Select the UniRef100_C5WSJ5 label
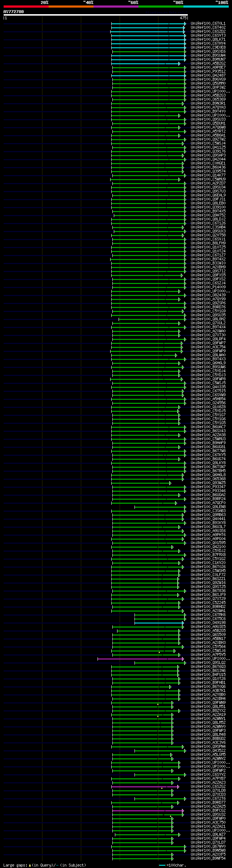 click(208, 383)
